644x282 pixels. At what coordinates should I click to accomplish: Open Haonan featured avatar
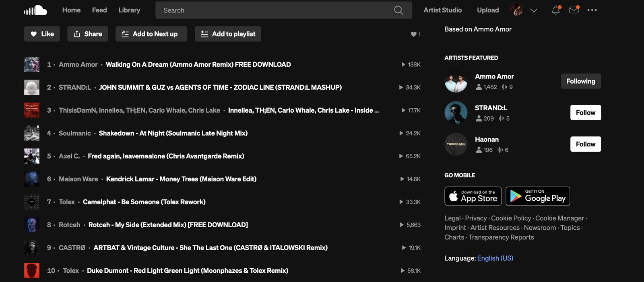coord(456,144)
